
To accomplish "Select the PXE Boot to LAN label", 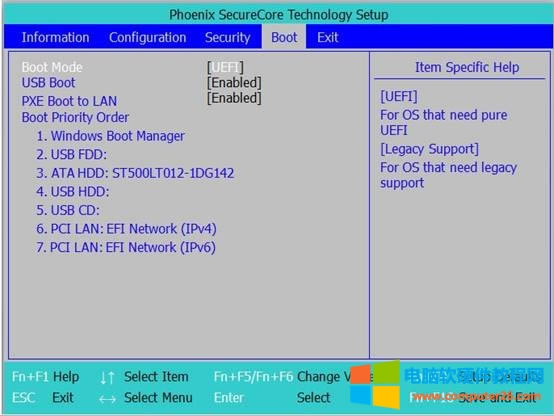I will point(69,101).
